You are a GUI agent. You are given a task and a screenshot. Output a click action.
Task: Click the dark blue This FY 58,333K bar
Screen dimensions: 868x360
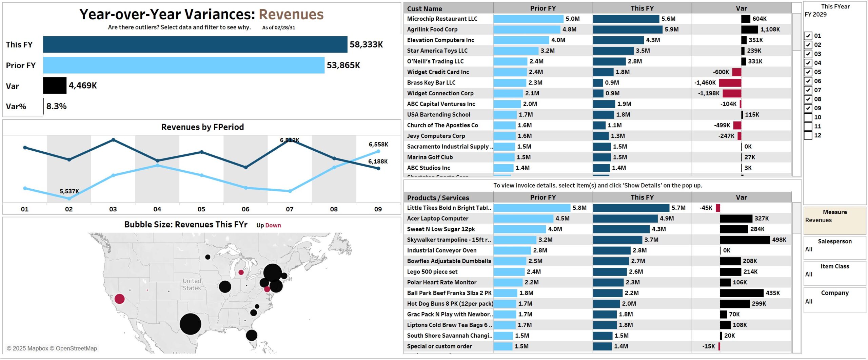click(x=195, y=44)
